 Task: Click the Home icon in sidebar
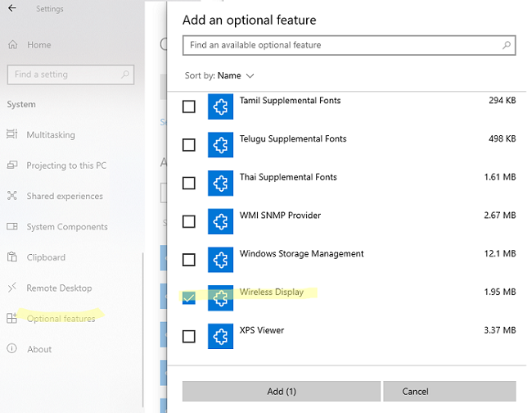coord(13,44)
